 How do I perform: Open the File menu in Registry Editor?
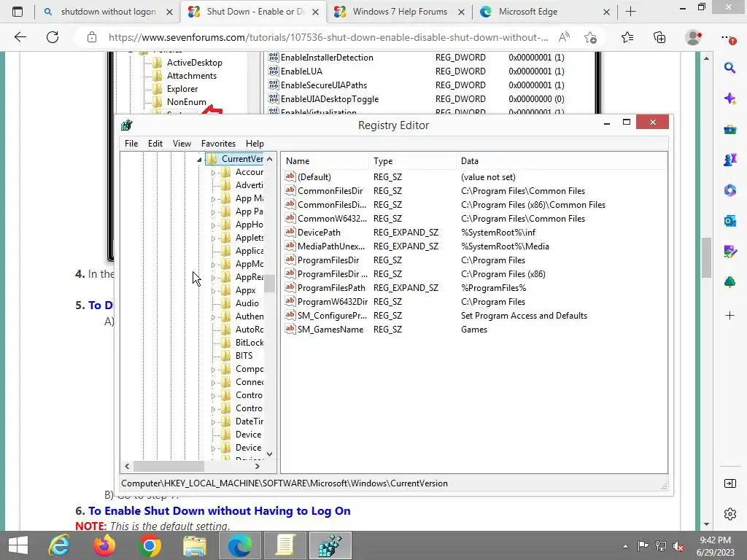point(131,144)
